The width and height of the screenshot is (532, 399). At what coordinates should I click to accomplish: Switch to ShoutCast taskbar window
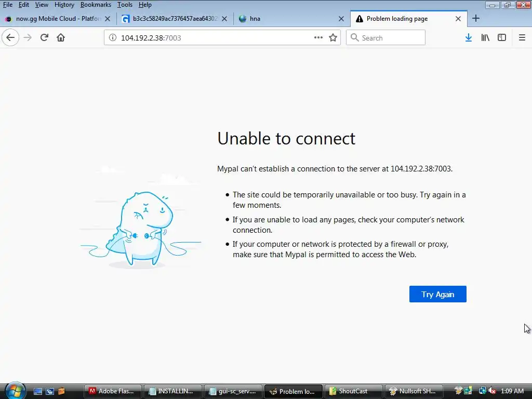(353, 391)
